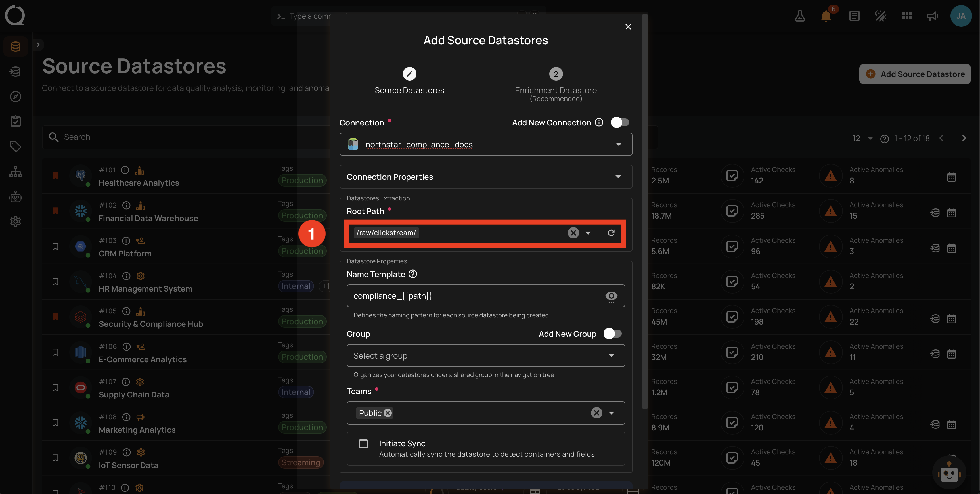
Task: Expand the sidebar with chevron
Action: [38, 45]
